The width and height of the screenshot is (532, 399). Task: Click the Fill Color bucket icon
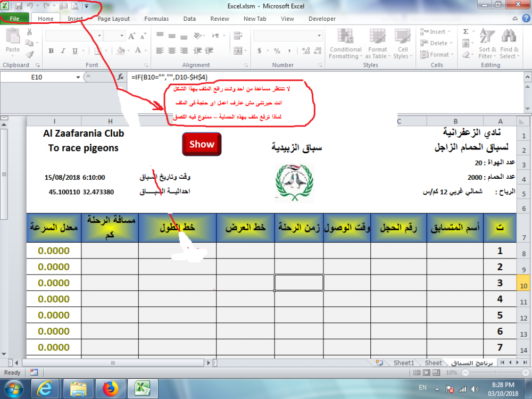[x=121, y=51]
